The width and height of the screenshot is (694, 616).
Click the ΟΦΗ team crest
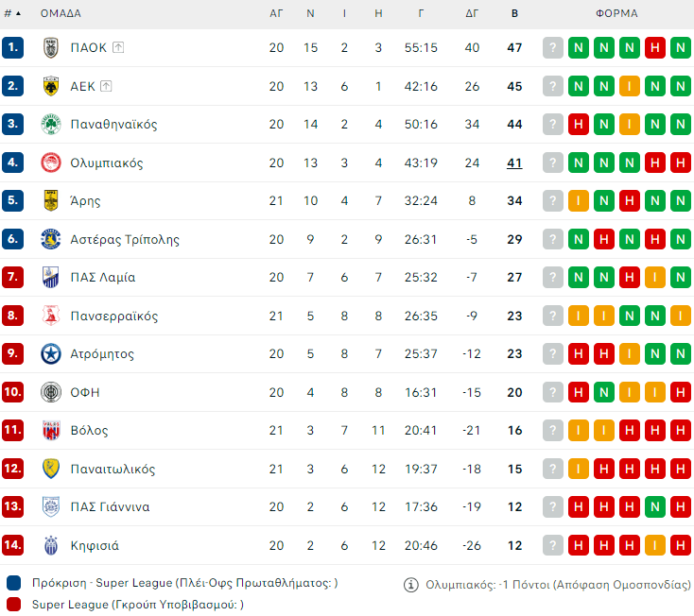point(51,392)
